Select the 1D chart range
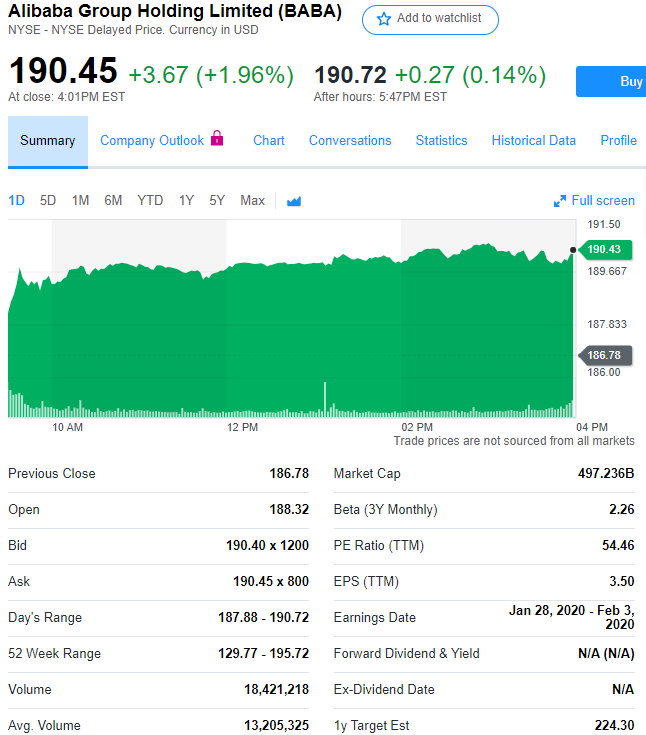Viewport: 646px width, 735px height. pos(16,201)
